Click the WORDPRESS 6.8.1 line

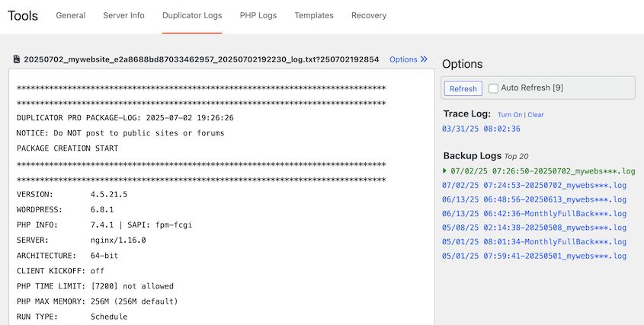pos(65,209)
